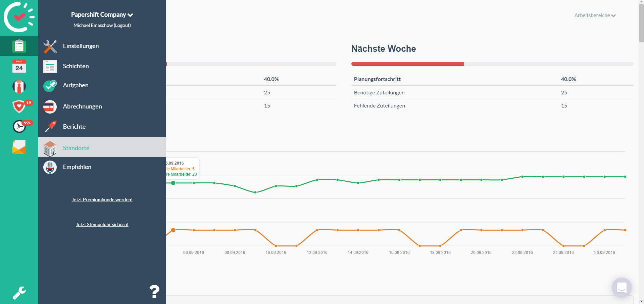This screenshot has height=304, width=644.
Task: Click the large green chart data point
Action: [x=173, y=183]
